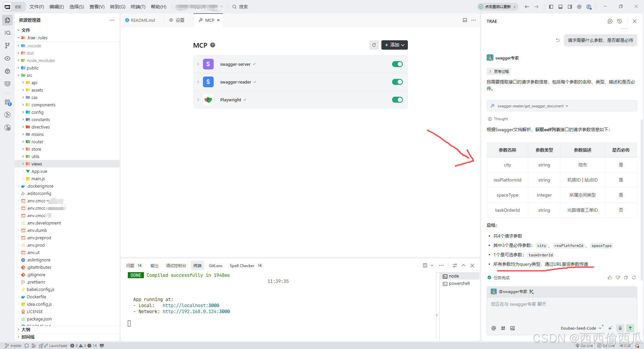Image resolution: width=644 pixels, height=349 pixels.
Task: Expand the 时间线 timeline section
Action: point(28,337)
